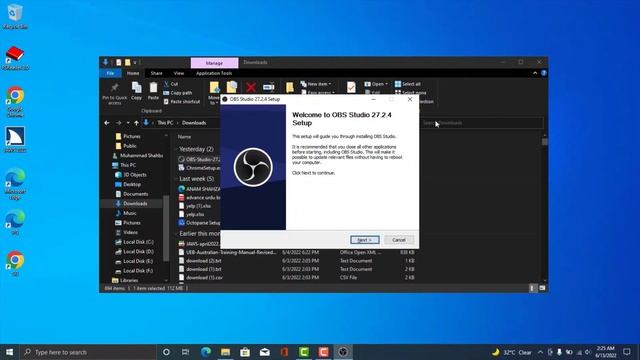The image size is (640, 360).
Task: Select the OBS-Studio installer file
Action: click(200, 160)
